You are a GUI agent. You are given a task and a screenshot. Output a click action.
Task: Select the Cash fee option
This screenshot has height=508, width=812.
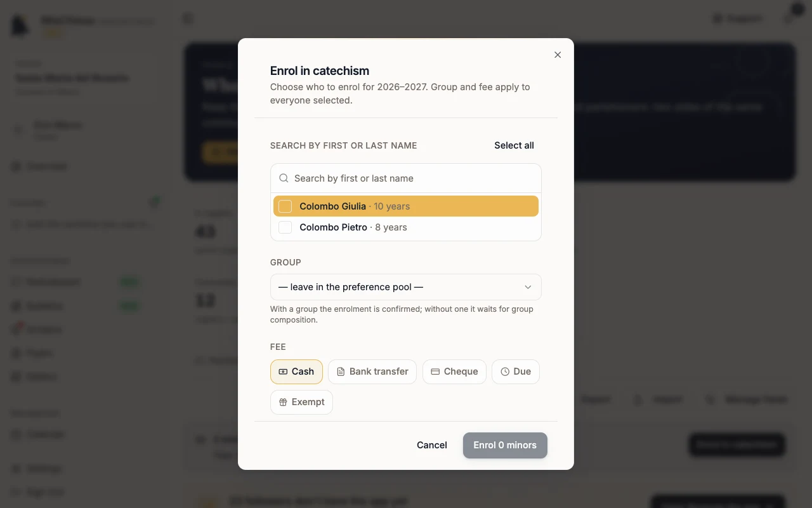click(x=296, y=371)
